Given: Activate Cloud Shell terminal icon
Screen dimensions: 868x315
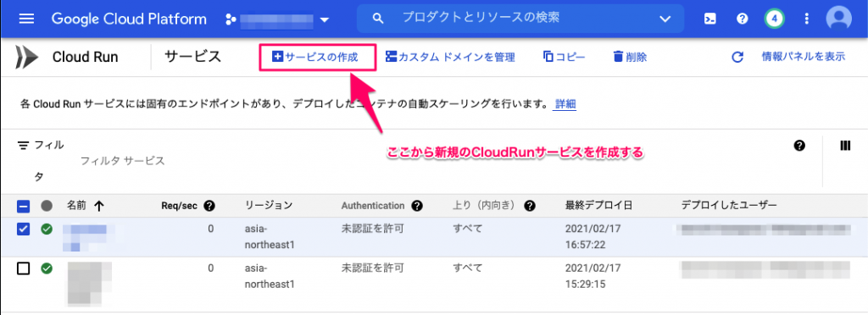Looking at the screenshot, I should 709,19.
